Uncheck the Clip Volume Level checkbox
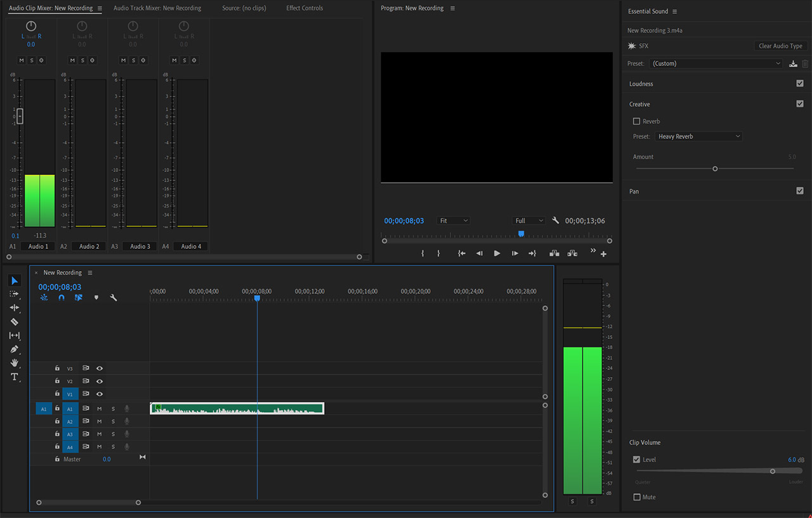 pyautogui.click(x=636, y=460)
